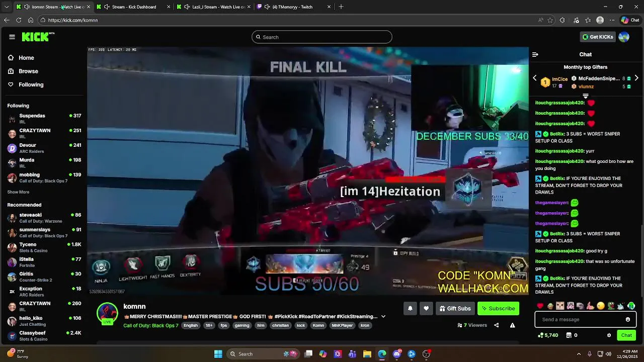This screenshot has width=644, height=362.
Task: Click the Gift Subs button
Action: coord(455,308)
